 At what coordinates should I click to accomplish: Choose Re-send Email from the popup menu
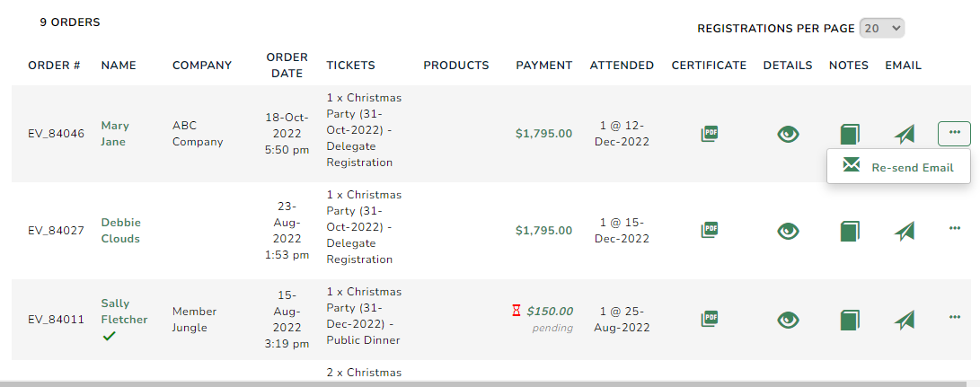tap(898, 166)
